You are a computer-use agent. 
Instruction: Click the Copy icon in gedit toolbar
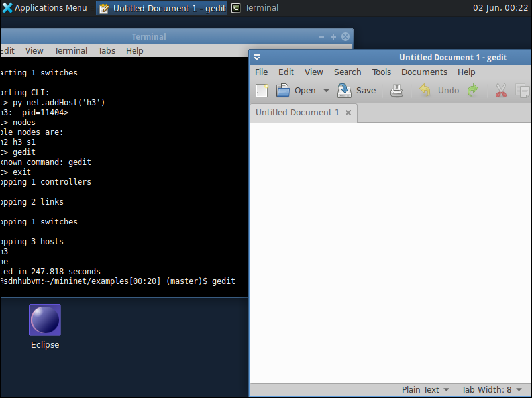coord(522,91)
